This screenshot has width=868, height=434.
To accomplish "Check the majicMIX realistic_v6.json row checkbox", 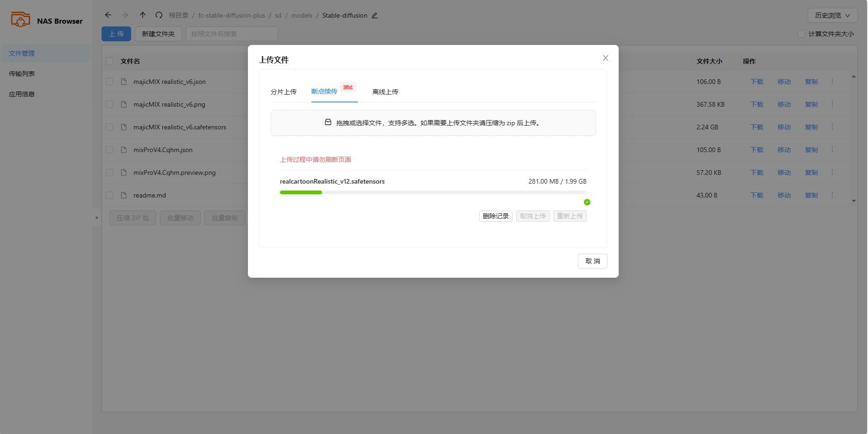I will click(109, 82).
